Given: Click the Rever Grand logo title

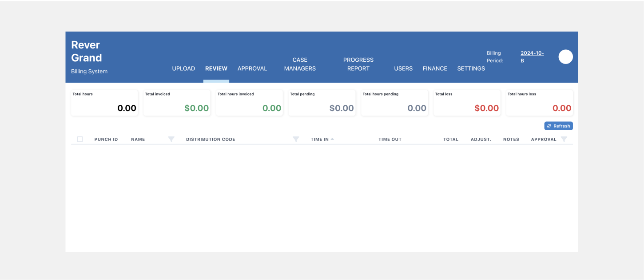Looking at the screenshot, I should pos(87,52).
